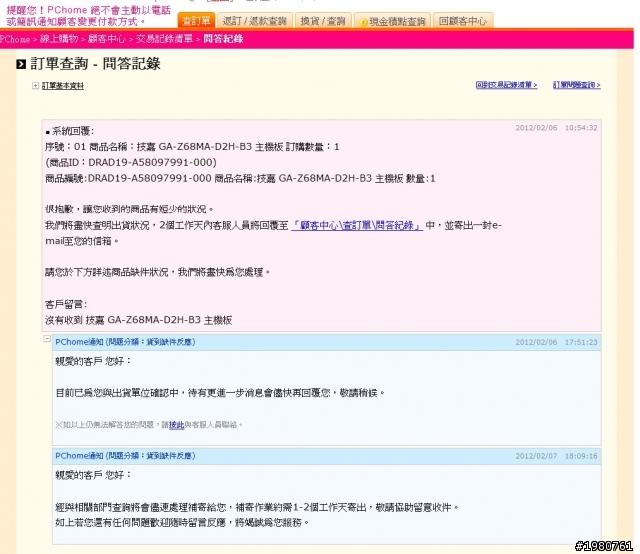Click 訂單基本資料 link

[63, 86]
